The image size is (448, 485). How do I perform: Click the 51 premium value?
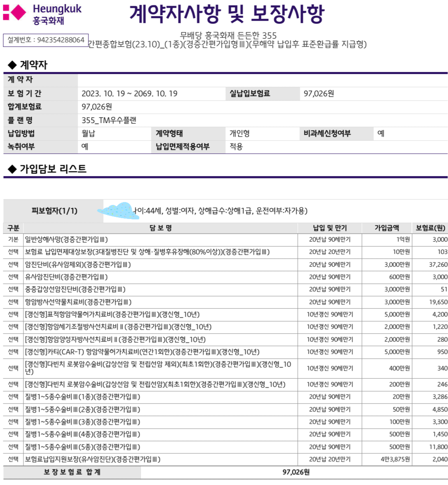pos(444,289)
